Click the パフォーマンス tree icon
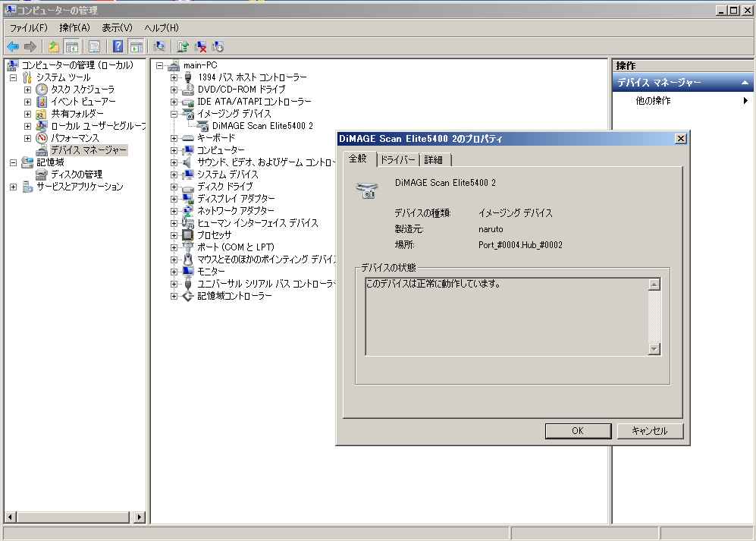 coord(42,138)
